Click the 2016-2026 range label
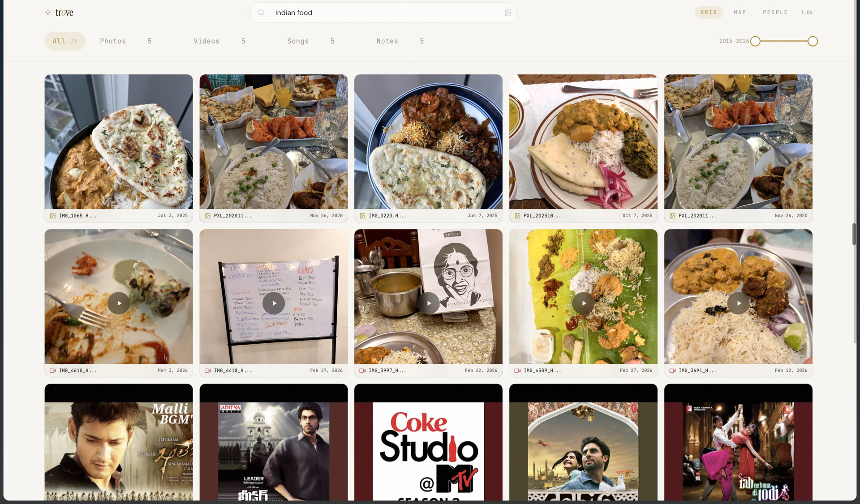Viewport: 860px width, 504px height. point(734,41)
